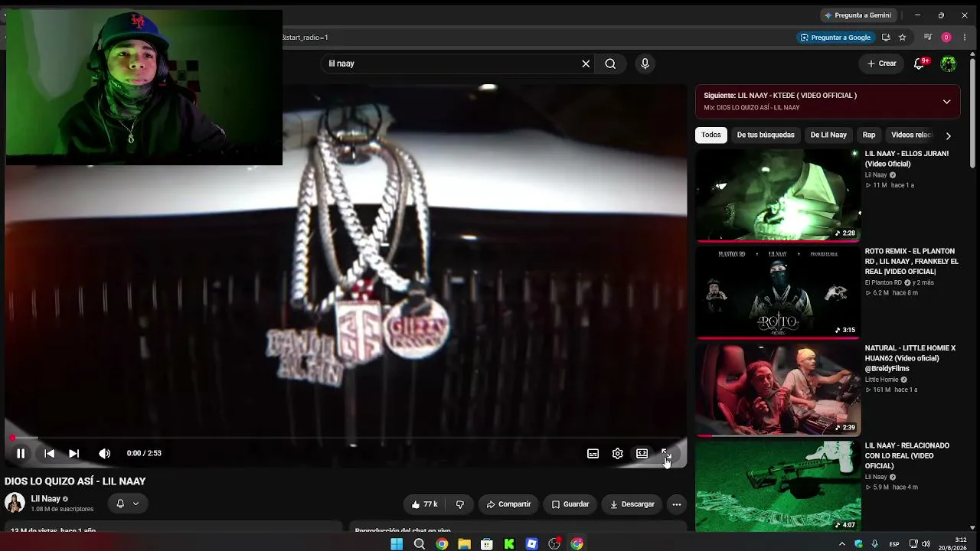Viewport: 980px width, 551px height.
Task: Like the video with 77 k likes
Action: (x=423, y=504)
